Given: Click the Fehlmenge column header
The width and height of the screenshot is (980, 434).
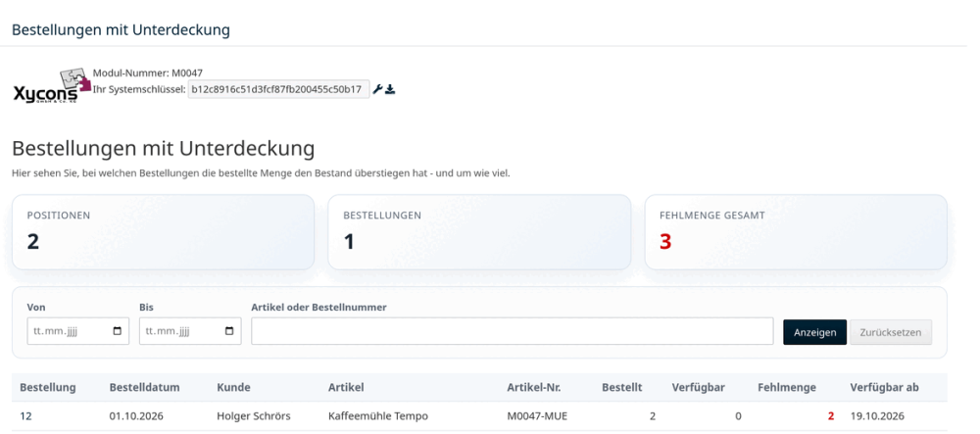Looking at the screenshot, I should pyautogui.click(x=787, y=387).
